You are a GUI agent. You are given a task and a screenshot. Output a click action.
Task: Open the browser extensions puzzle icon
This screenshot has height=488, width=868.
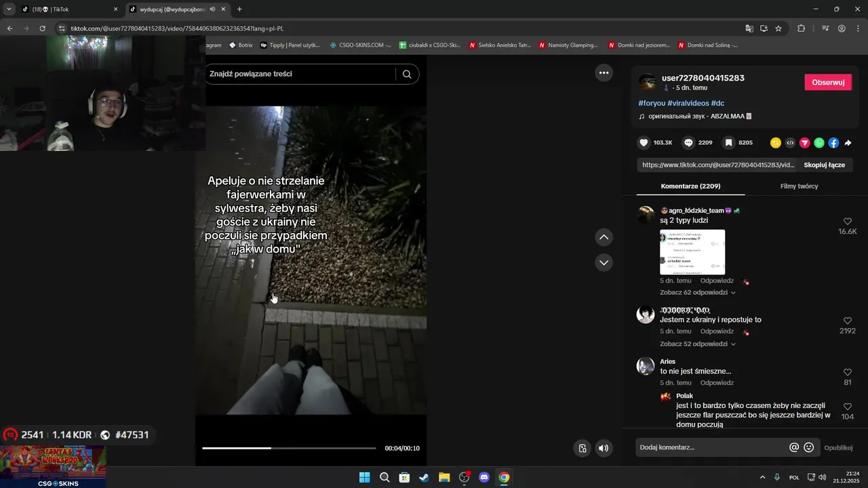click(802, 28)
